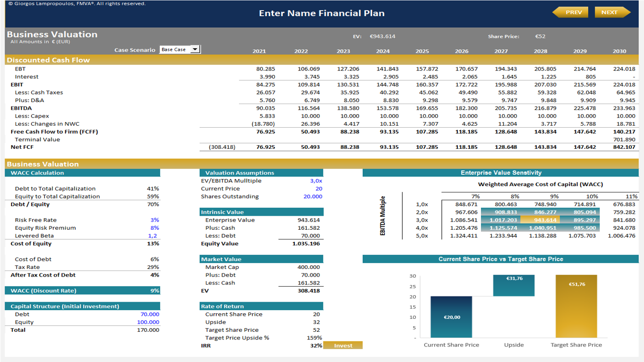Click the 2021 column header
644x362 pixels.
click(259, 51)
